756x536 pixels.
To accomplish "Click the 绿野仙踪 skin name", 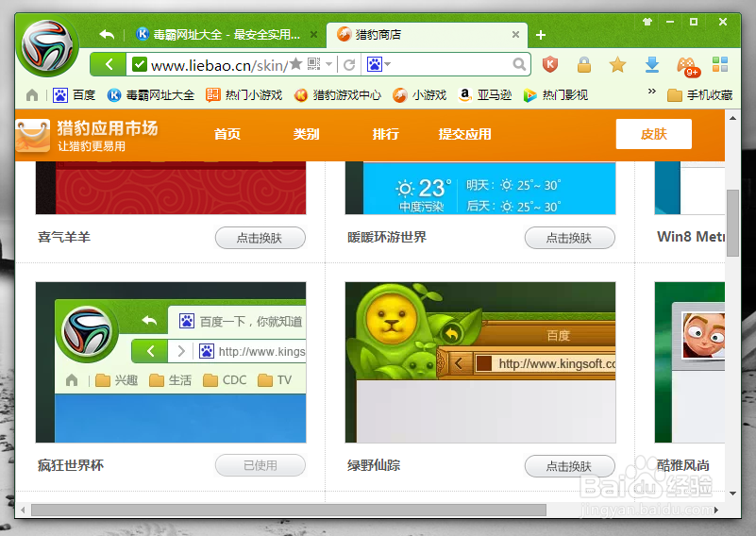I will [x=374, y=465].
